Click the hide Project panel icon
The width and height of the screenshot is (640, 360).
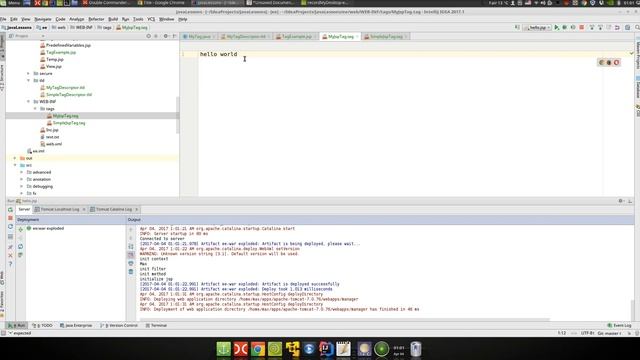tap(174, 36)
